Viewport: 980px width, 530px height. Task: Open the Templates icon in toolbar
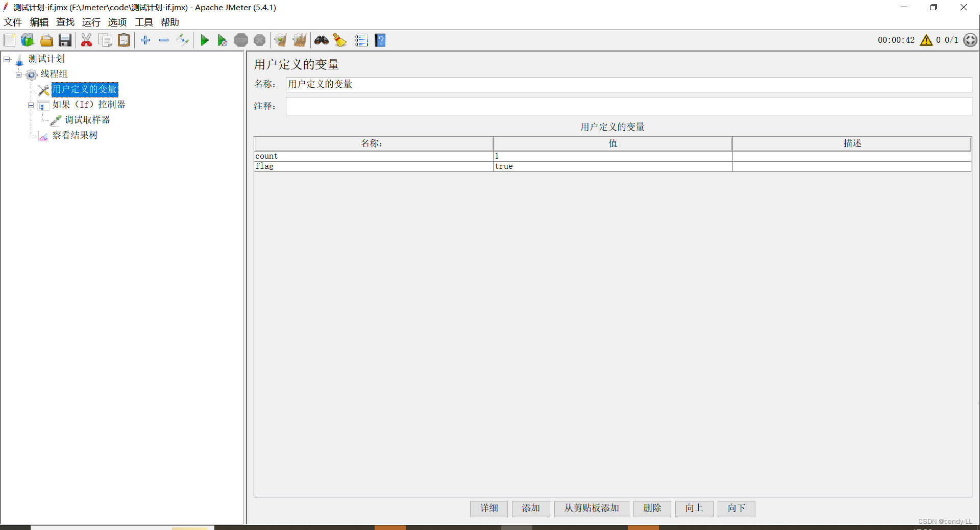point(28,40)
